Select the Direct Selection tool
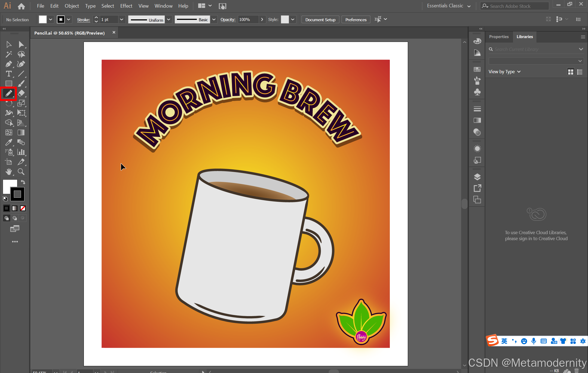The image size is (588, 373). [21, 44]
